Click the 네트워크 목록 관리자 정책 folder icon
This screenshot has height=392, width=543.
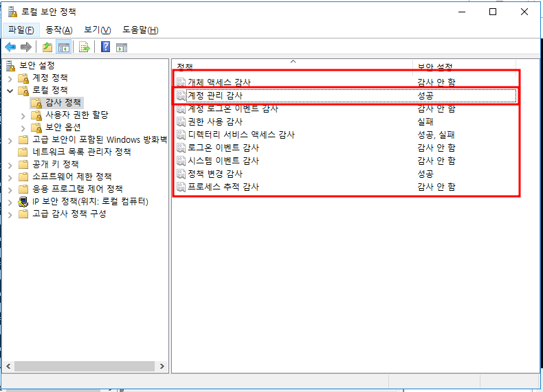(x=23, y=152)
